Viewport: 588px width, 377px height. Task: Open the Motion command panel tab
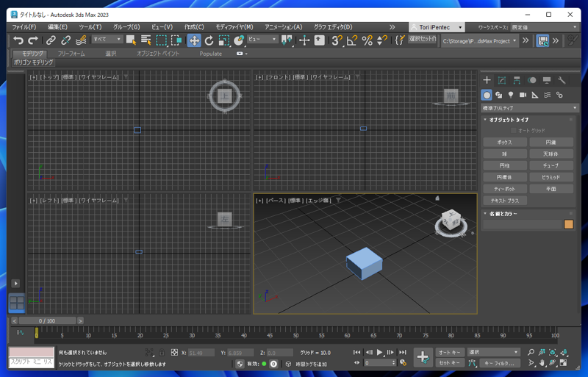(531, 80)
